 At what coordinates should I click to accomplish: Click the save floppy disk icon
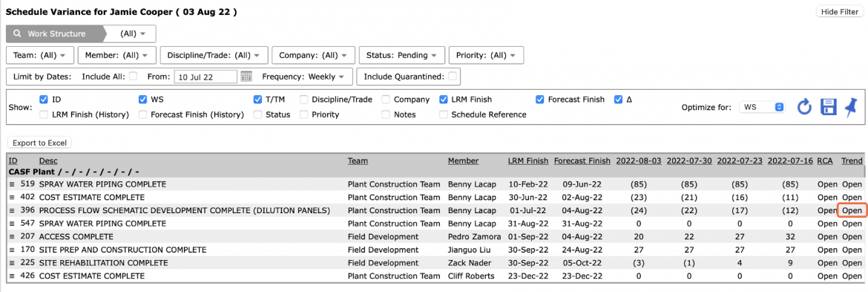[828, 107]
